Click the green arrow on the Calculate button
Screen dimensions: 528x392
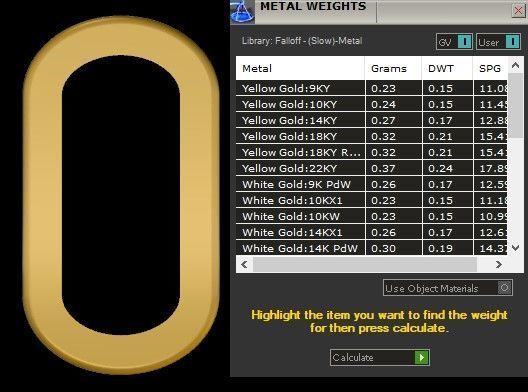click(422, 357)
